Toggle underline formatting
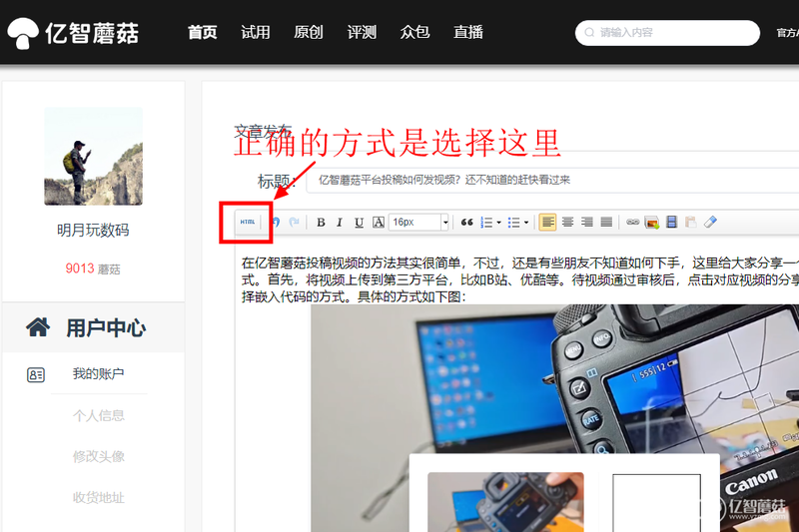Viewport: 799px width, 532px height. [x=359, y=223]
